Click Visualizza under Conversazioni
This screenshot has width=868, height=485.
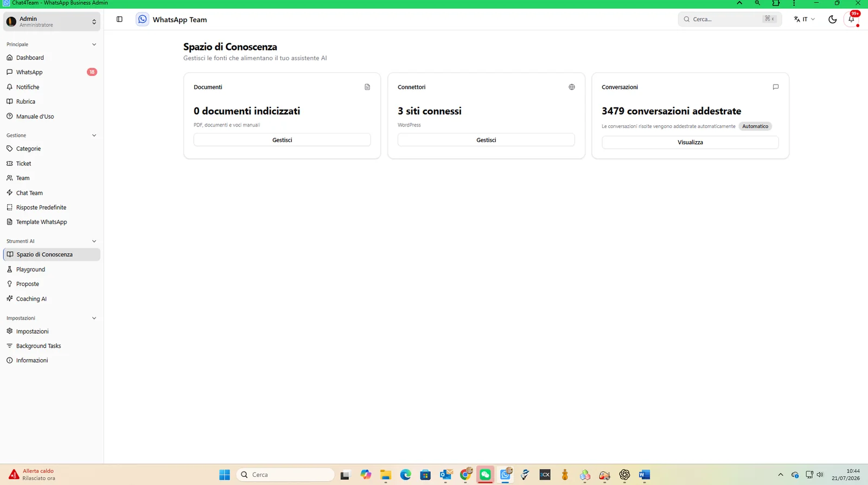click(690, 142)
